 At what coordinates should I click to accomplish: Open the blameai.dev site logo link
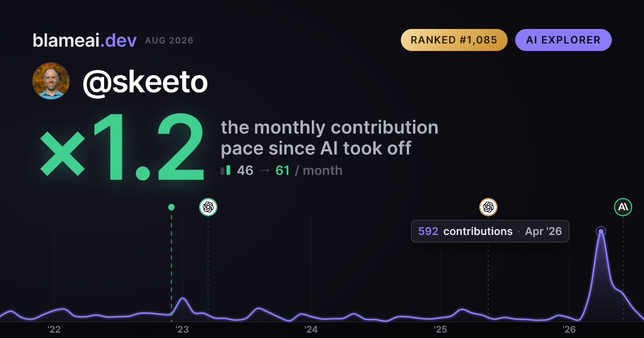click(x=85, y=40)
